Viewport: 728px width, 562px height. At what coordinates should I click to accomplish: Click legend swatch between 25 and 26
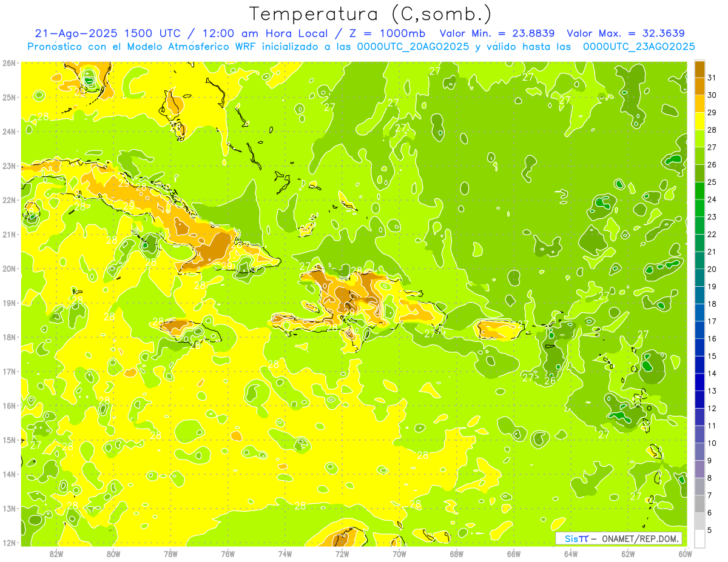click(x=699, y=173)
